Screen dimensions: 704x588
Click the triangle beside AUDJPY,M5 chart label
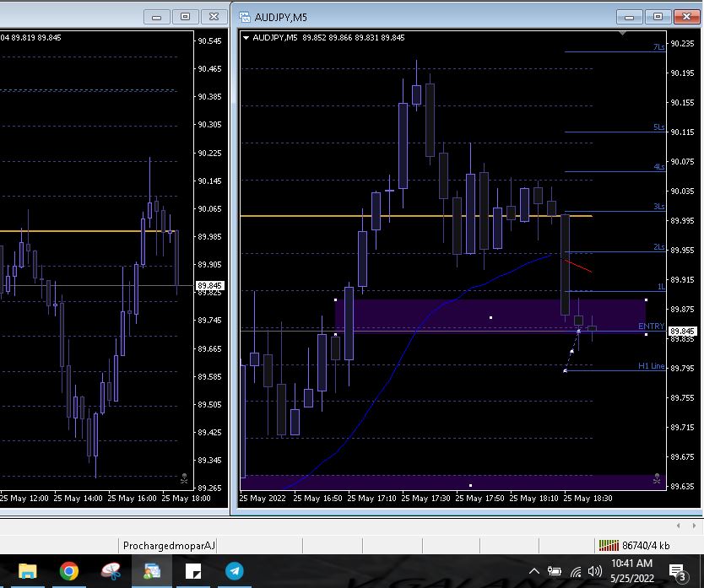[246, 37]
